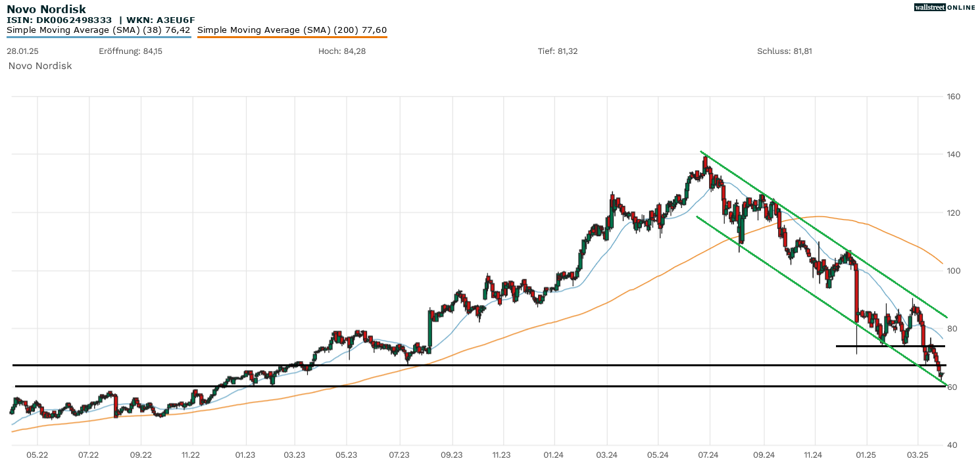Viewport: 980px width, 459px height.
Task: Click the Schluss: 81,81 value
Action: tap(784, 51)
